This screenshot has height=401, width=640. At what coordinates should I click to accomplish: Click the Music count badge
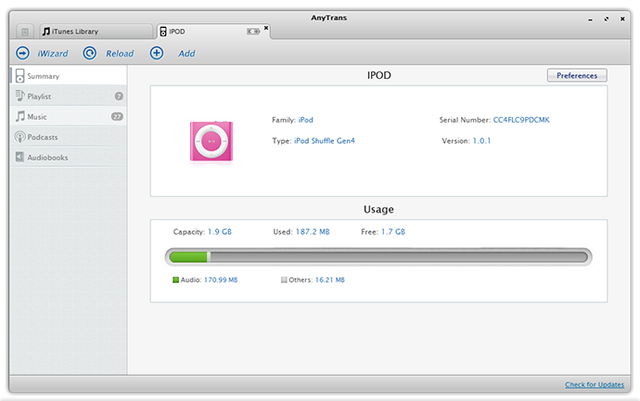[117, 117]
